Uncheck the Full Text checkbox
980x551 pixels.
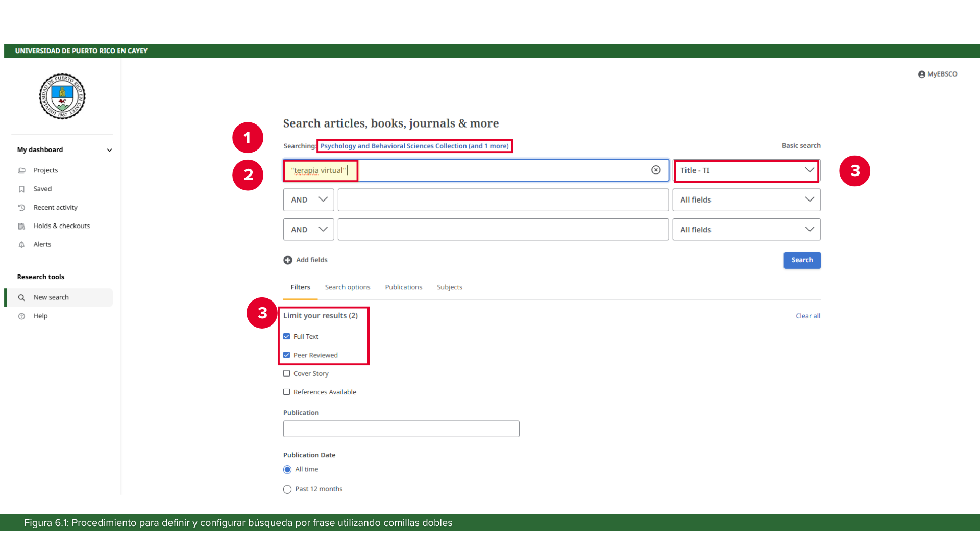tap(287, 337)
